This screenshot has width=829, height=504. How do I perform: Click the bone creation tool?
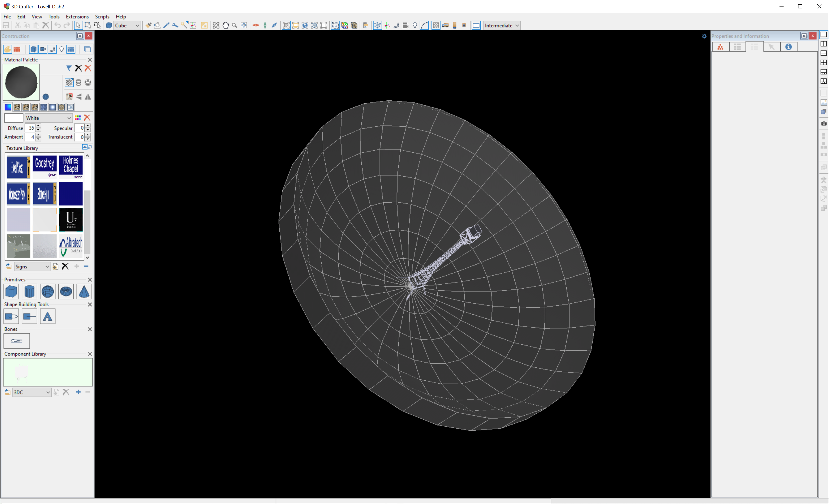tap(16, 341)
